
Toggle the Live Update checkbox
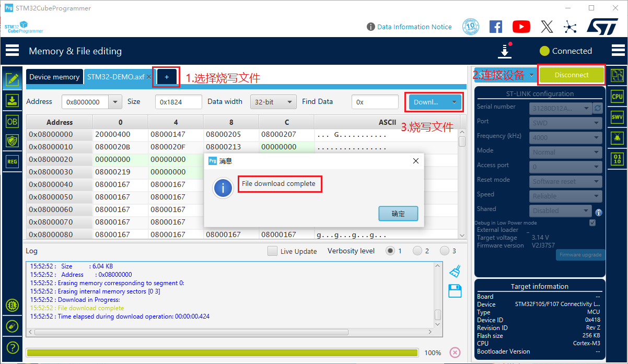point(272,251)
